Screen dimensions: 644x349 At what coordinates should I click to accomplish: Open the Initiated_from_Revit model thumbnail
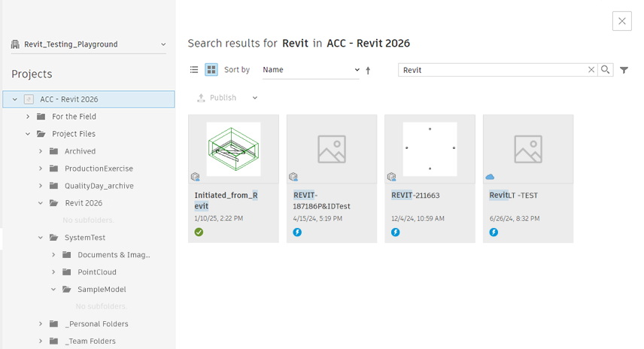233,150
